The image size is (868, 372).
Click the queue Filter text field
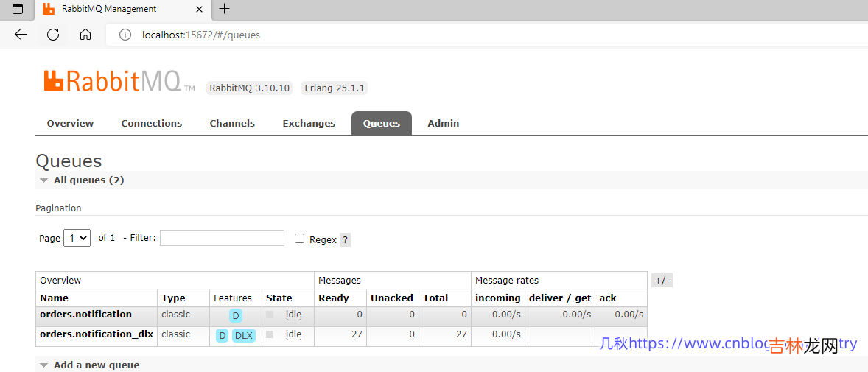(x=222, y=238)
